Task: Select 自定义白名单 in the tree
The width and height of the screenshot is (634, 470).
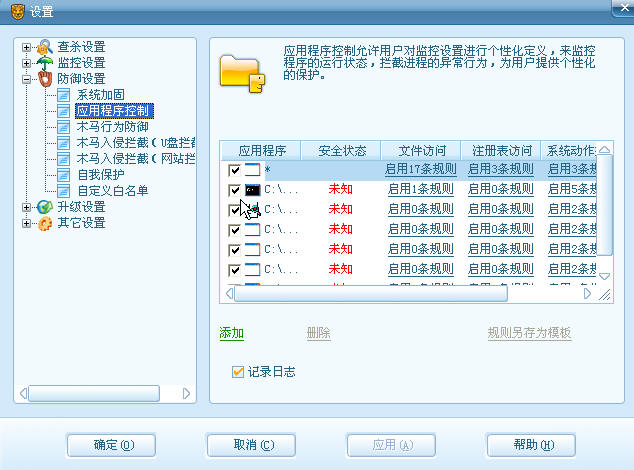Action: coord(113,191)
